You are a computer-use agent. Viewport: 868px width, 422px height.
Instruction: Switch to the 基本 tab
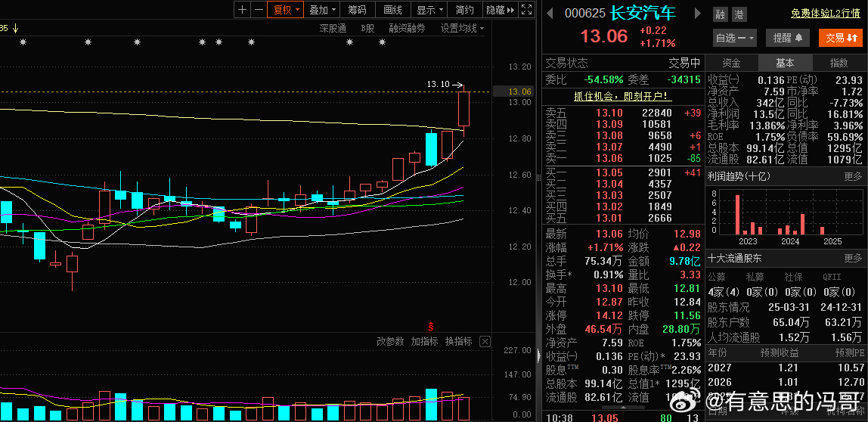coord(784,63)
